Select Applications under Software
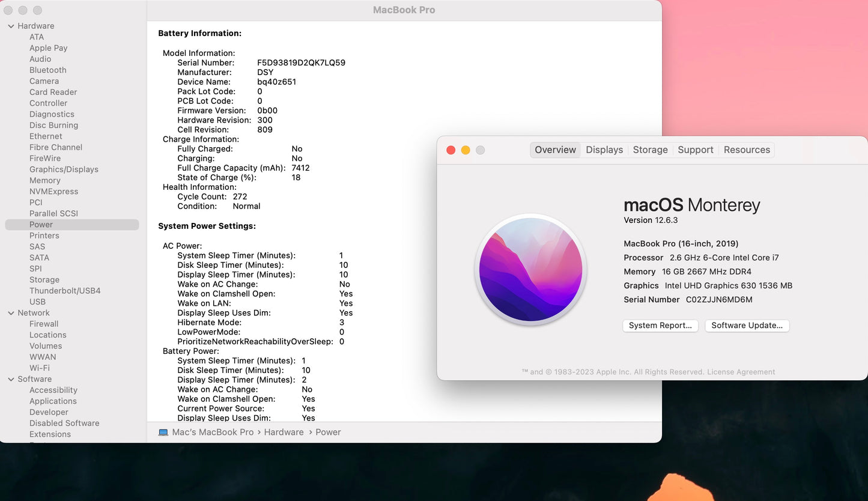Viewport: 868px width, 501px height. coord(53,401)
